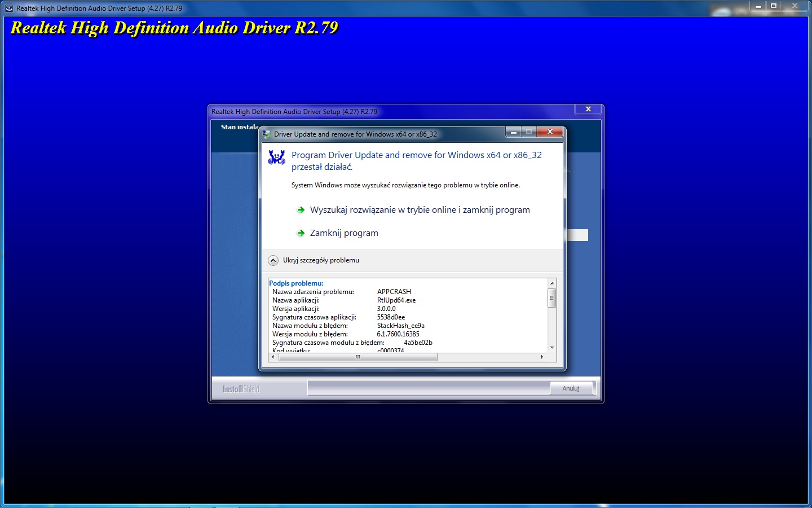Image resolution: width=812 pixels, height=508 pixels.
Task: Click horizontal scroll right arrow in details
Action: coord(542,357)
